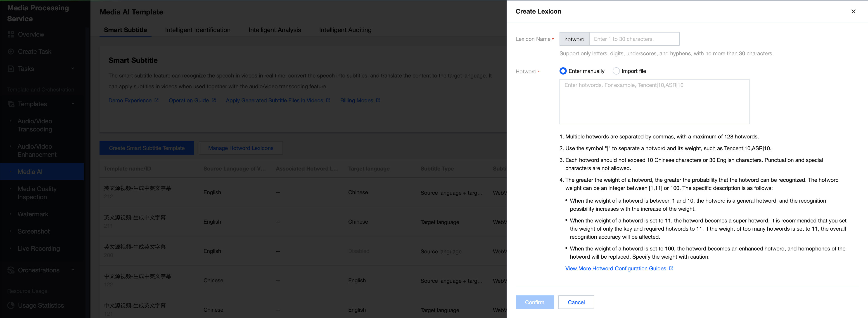Image resolution: width=868 pixels, height=318 pixels.
Task: Select the Enter manually radio option
Action: pyautogui.click(x=563, y=71)
